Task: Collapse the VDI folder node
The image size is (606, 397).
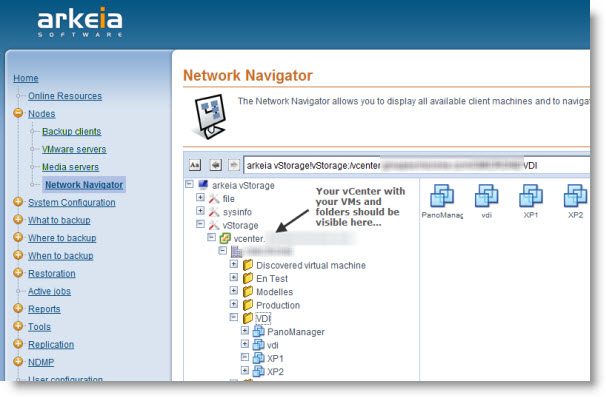Action: 233,317
